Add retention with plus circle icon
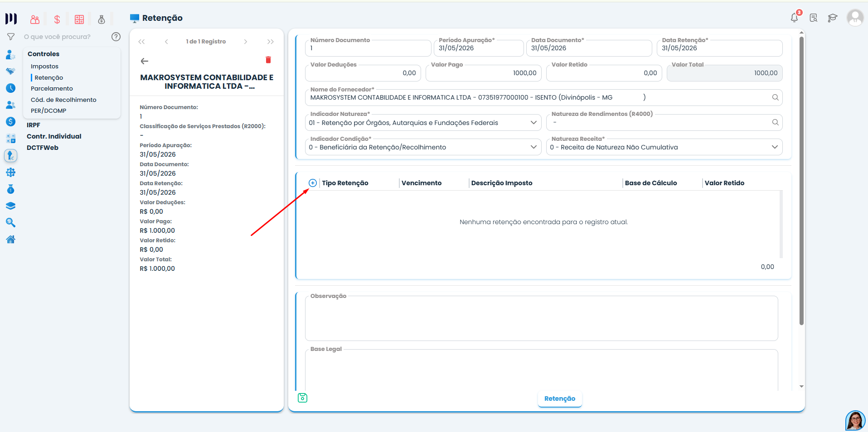868x432 pixels. 313,183
